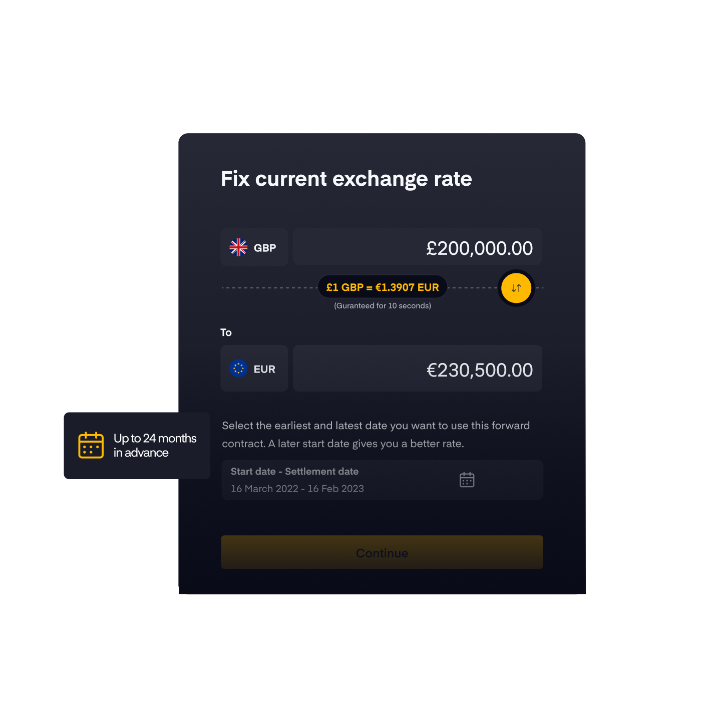Select the 16 March 2022 - 16 Feb 2023 date range
Screen dimensions: 721x728
[x=297, y=489]
